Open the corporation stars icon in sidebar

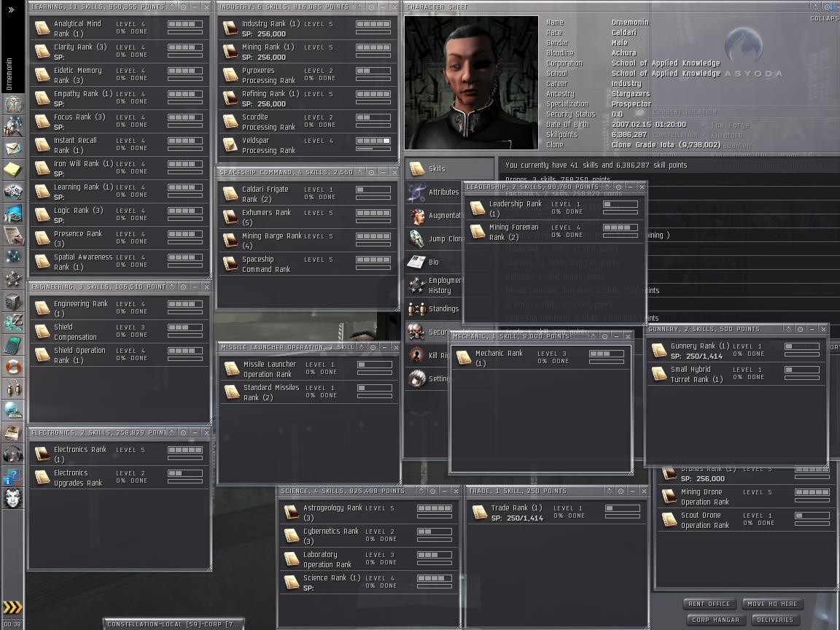coord(13,279)
